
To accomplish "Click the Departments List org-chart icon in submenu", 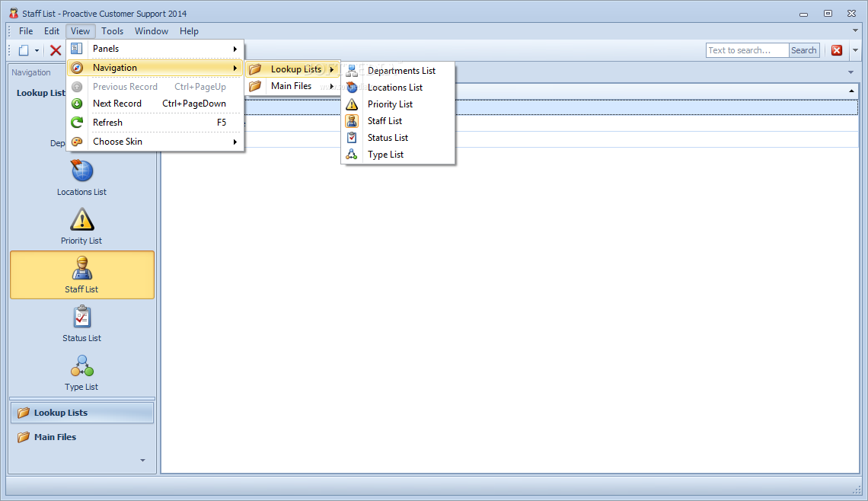I will (352, 71).
